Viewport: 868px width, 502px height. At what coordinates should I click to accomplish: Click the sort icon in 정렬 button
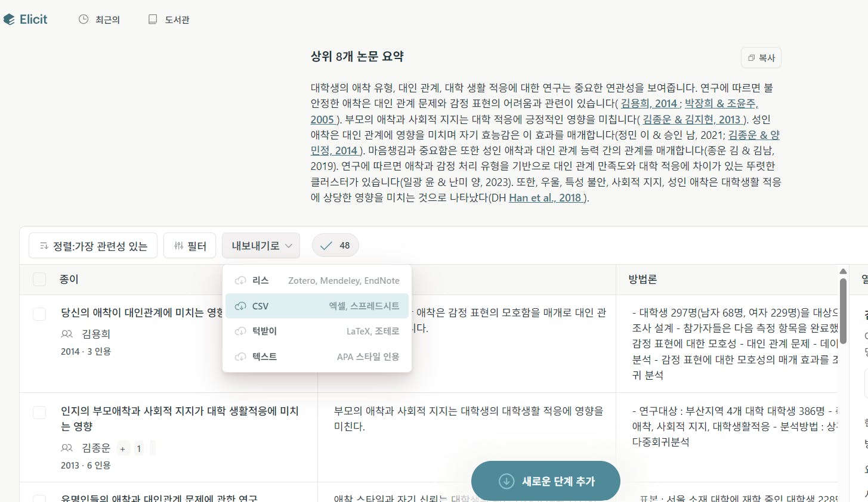pyautogui.click(x=44, y=246)
